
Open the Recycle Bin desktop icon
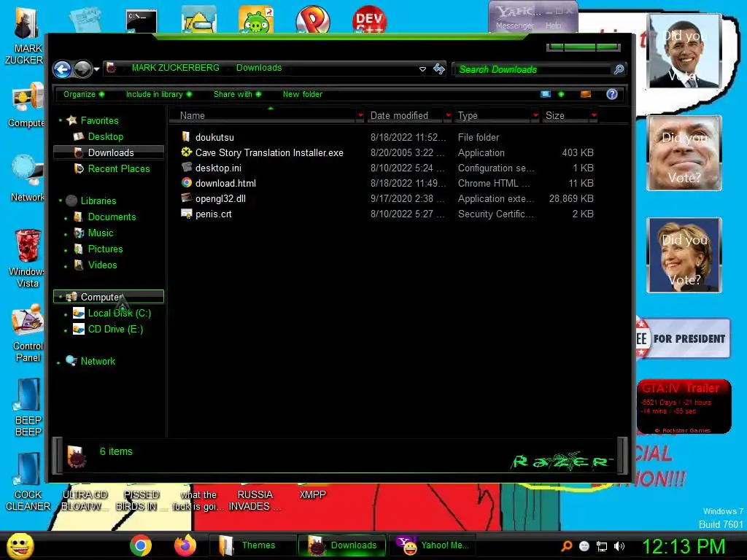tap(28, 257)
